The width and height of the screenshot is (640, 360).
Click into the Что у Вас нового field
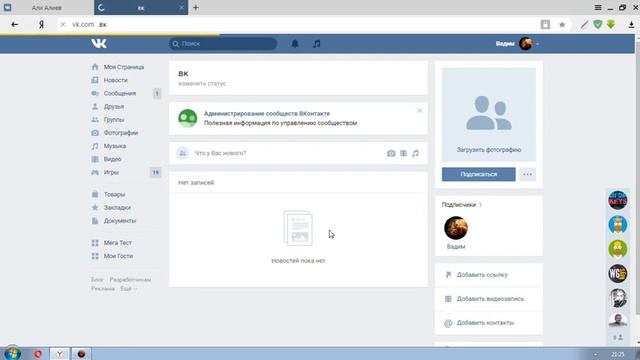[286, 153]
